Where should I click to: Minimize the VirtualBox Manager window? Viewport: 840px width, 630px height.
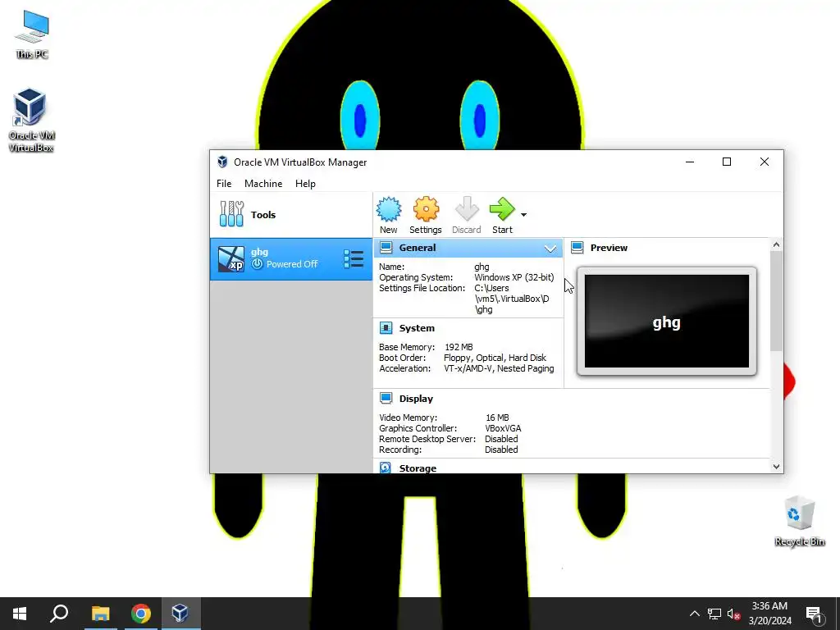coord(690,162)
